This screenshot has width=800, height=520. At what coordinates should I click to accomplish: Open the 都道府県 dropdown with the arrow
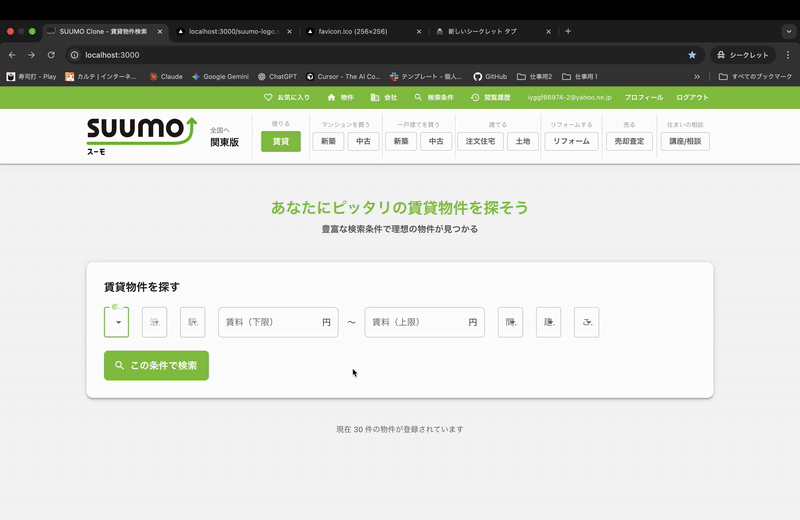tap(118, 323)
